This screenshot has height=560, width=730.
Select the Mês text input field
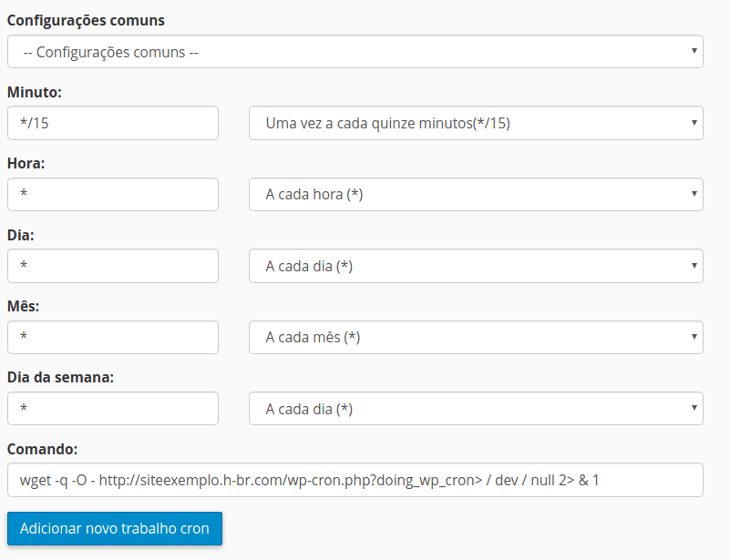click(x=113, y=337)
